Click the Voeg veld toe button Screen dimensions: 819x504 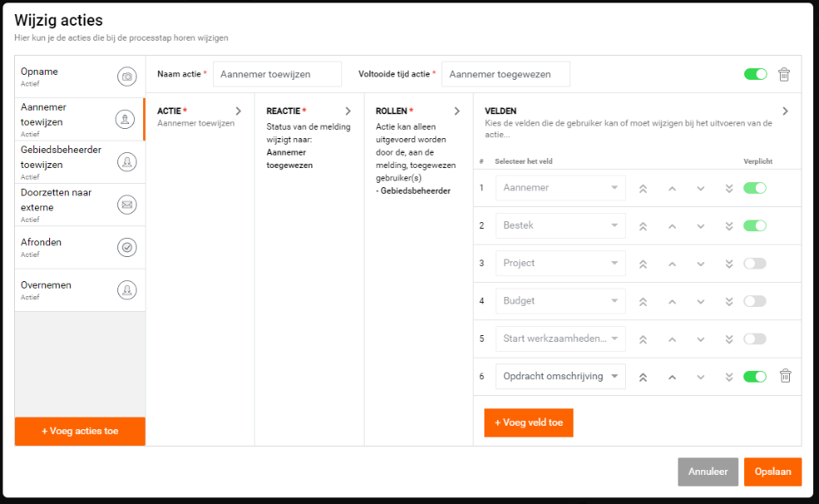coord(529,422)
